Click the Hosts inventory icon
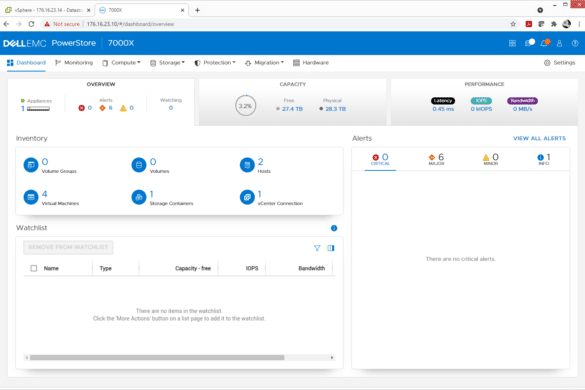The width and height of the screenshot is (585, 390). coord(247,165)
